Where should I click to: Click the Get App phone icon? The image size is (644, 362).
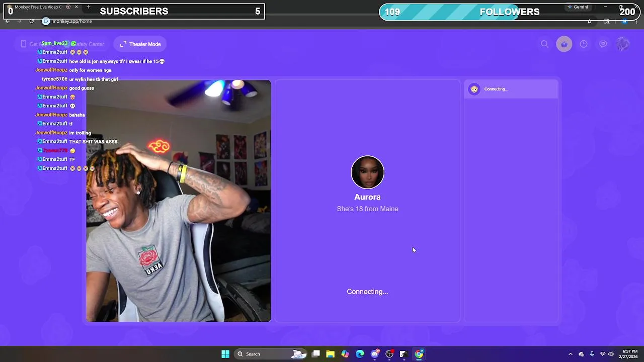(23, 44)
